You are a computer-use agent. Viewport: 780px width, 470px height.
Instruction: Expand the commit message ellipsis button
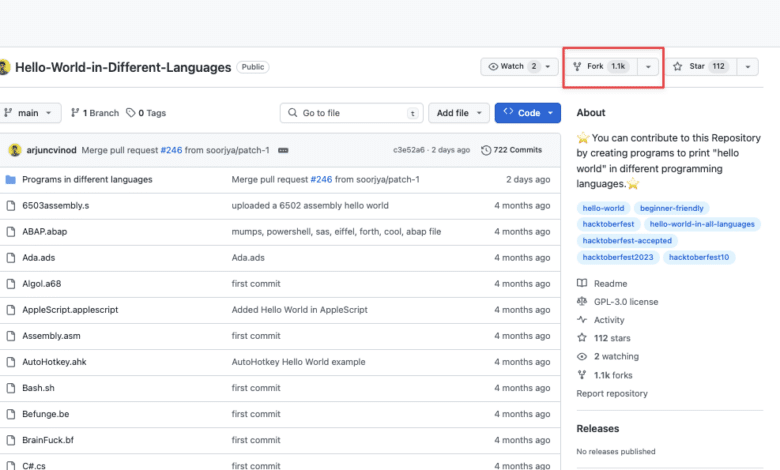pos(283,150)
